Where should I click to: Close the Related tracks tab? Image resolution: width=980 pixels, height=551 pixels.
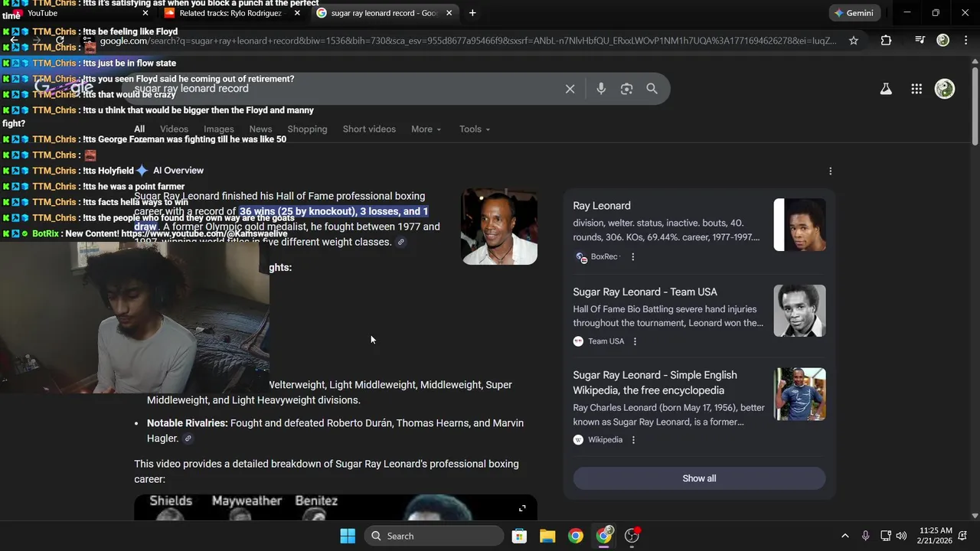tap(297, 13)
